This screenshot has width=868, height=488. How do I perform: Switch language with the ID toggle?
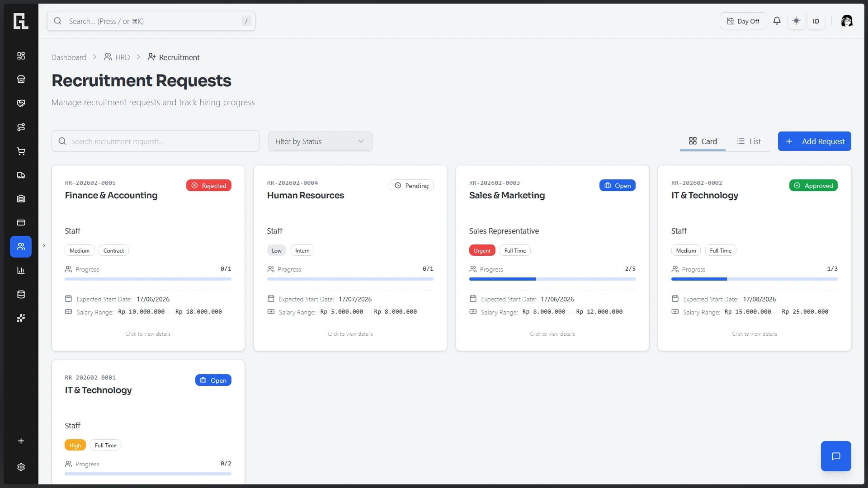(x=816, y=21)
